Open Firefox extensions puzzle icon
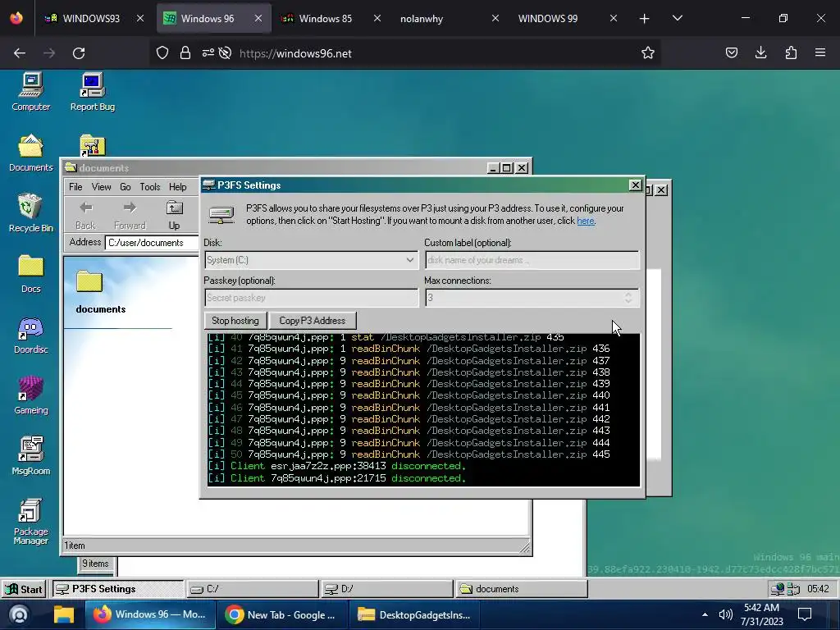Viewport: 840px width, 630px height. (791, 53)
